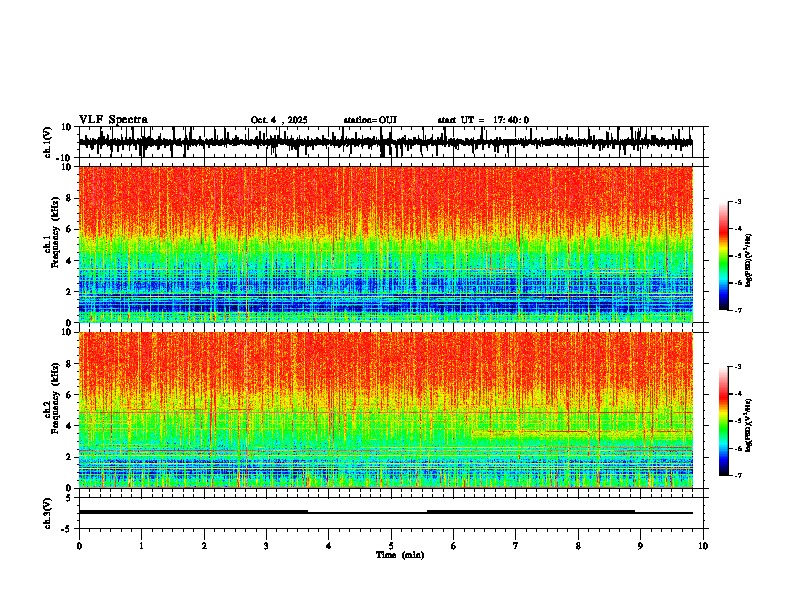
Task: Click inside the ch.2 spectrogram panel
Action: click(385, 410)
